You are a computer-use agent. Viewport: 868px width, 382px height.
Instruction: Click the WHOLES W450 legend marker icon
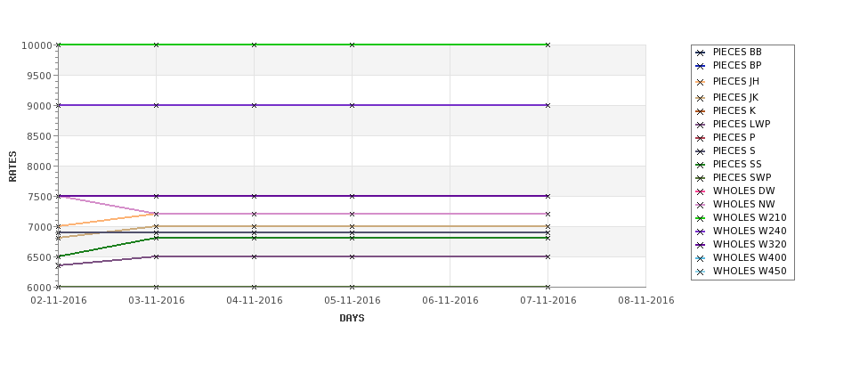pos(701,272)
